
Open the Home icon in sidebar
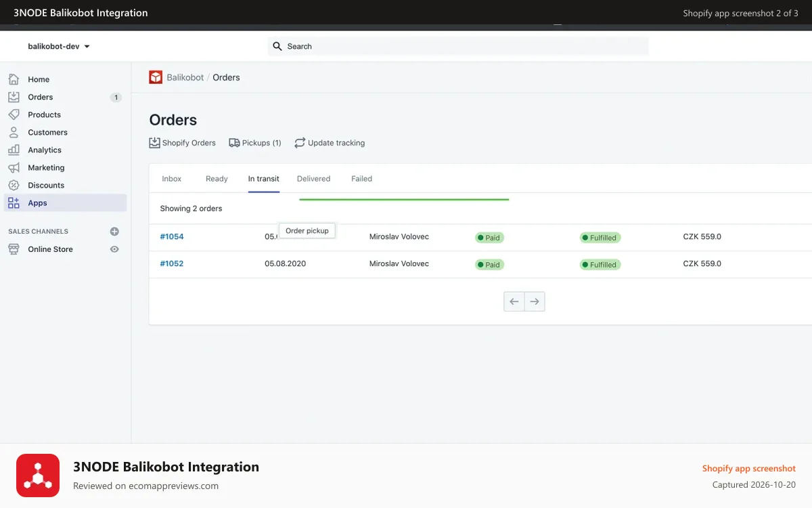(x=14, y=79)
